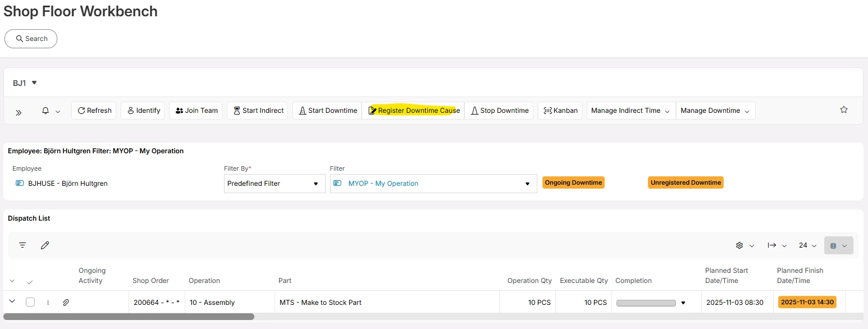Open the Filter By Predefined Filter dropdown
Viewport: 868px width, 329px height.
[x=275, y=184]
